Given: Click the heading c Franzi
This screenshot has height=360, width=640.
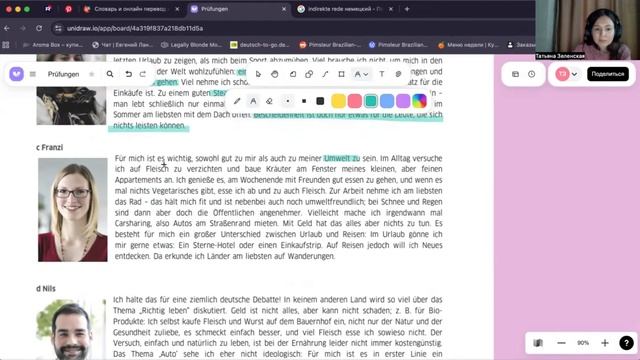Looking at the screenshot, I should point(49,147).
